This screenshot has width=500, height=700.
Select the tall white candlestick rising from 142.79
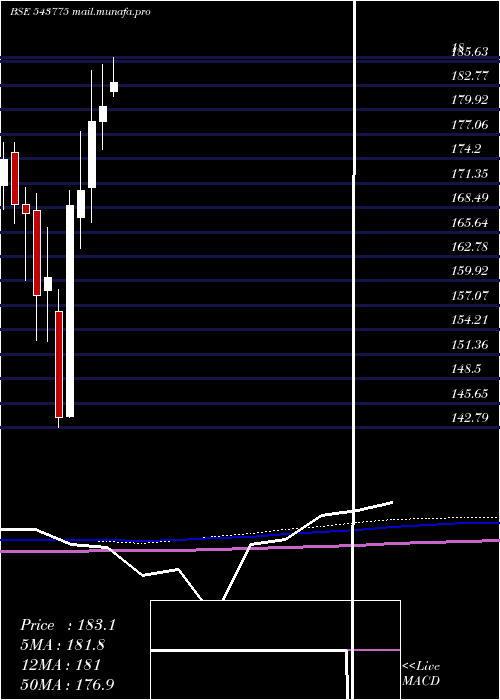pyautogui.click(x=70, y=311)
